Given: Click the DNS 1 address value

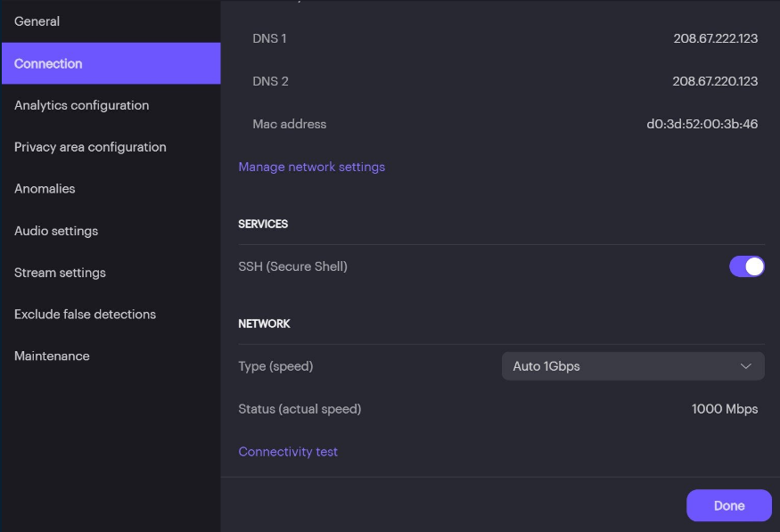Looking at the screenshot, I should tap(715, 38).
